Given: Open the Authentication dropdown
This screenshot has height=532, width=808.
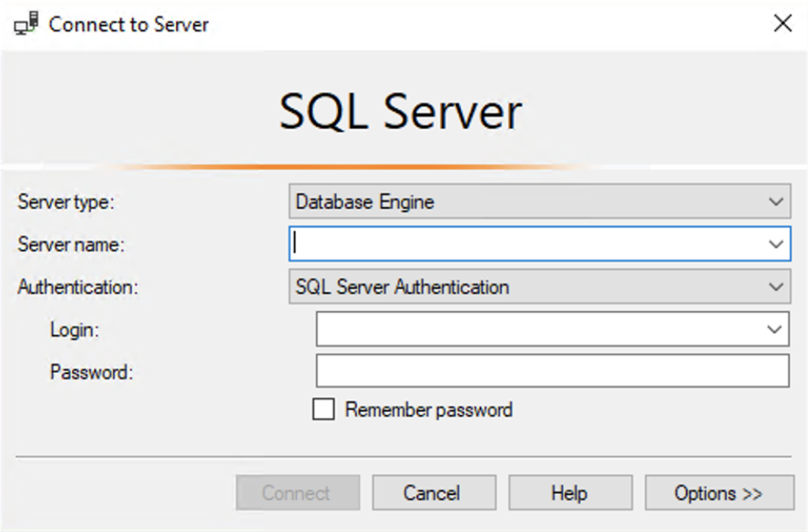Looking at the screenshot, I should pos(539,286).
